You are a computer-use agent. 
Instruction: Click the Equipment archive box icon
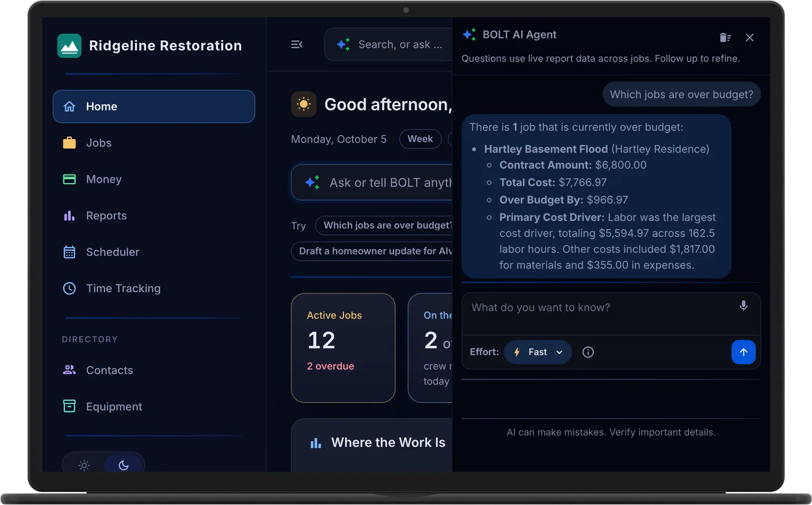coord(70,406)
